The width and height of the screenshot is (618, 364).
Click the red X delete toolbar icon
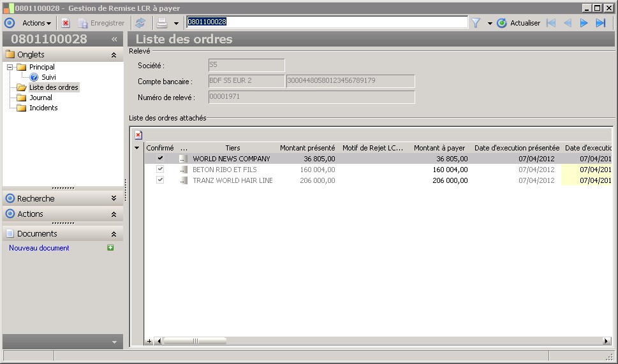[x=66, y=23]
